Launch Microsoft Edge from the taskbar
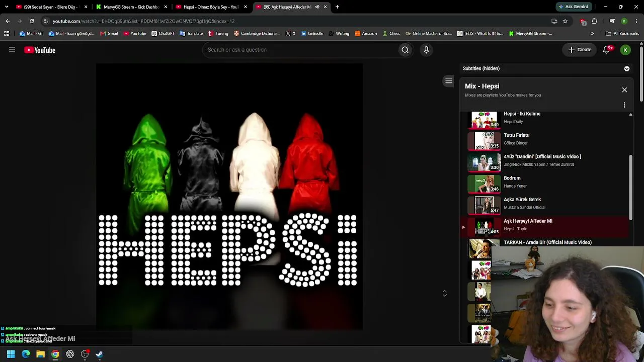Viewport: 644px width, 362px height. pos(26,354)
